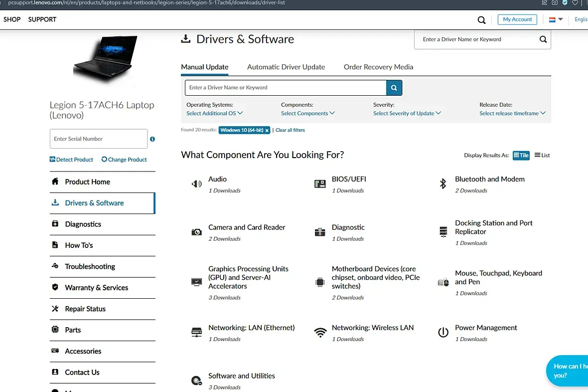Screen dimensions: 588x392
Task: Click the Change Product link
Action: coord(124,160)
